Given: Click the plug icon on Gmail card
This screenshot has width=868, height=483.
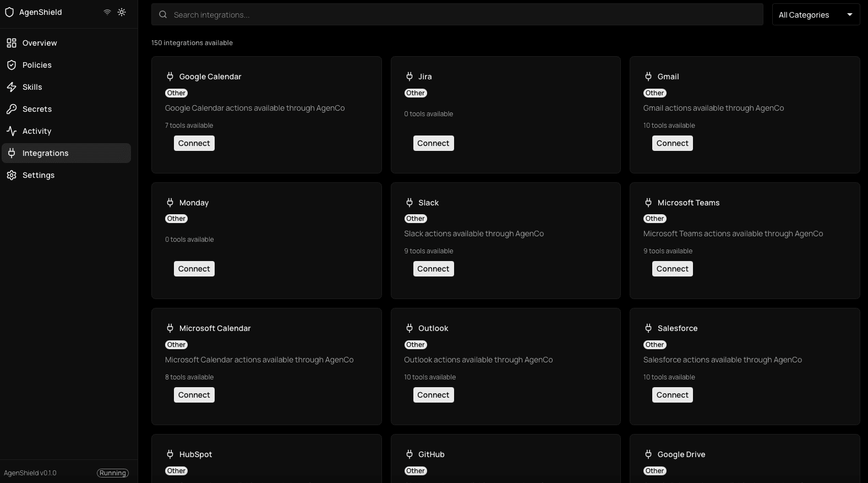Looking at the screenshot, I should tap(648, 77).
